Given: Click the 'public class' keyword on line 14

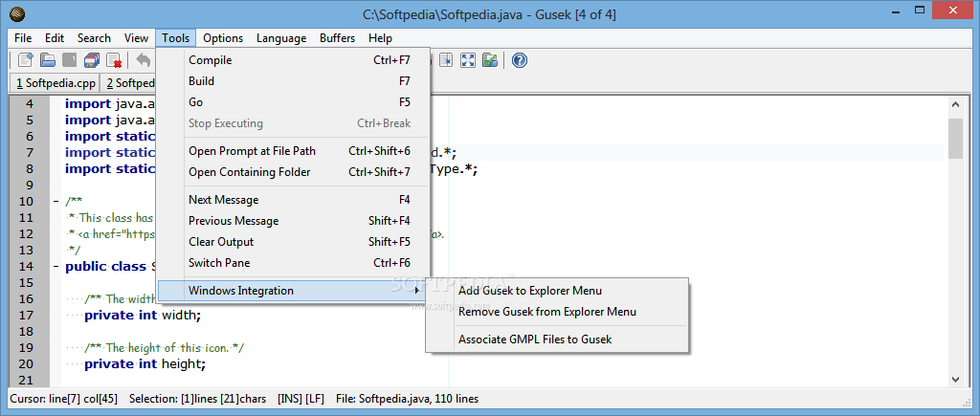Looking at the screenshot, I should (105, 267).
